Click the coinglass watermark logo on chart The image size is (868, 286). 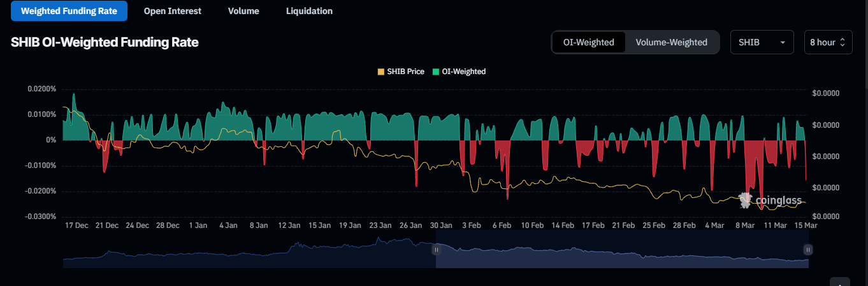[x=770, y=201]
